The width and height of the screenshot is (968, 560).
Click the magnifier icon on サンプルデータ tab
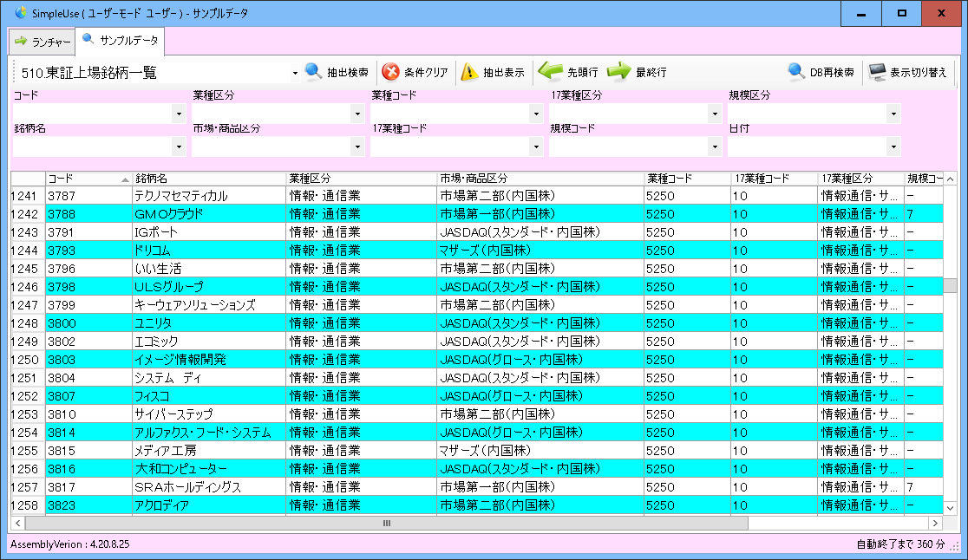pyautogui.click(x=87, y=39)
